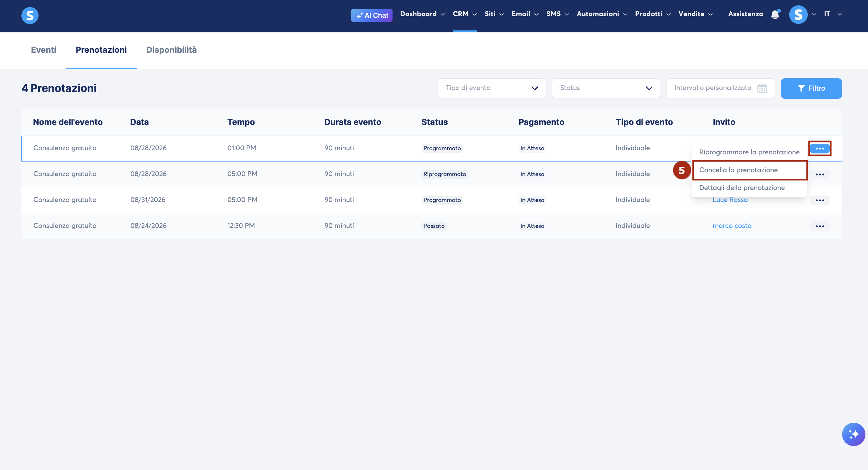Expand the Siti menu
Viewport: 868px width, 470px height.
pos(494,14)
